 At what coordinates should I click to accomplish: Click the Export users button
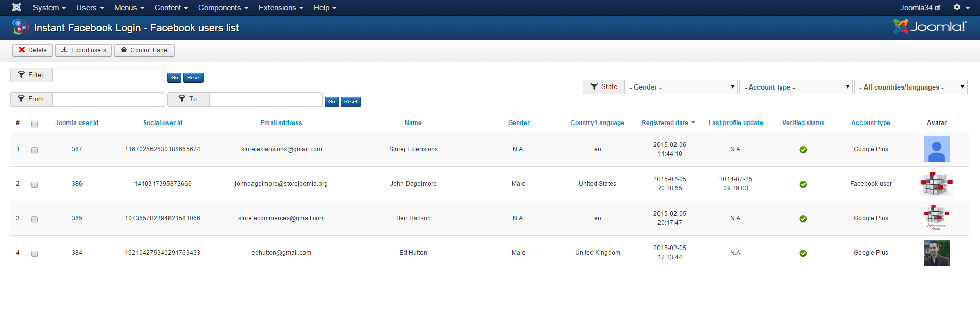tap(83, 50)
